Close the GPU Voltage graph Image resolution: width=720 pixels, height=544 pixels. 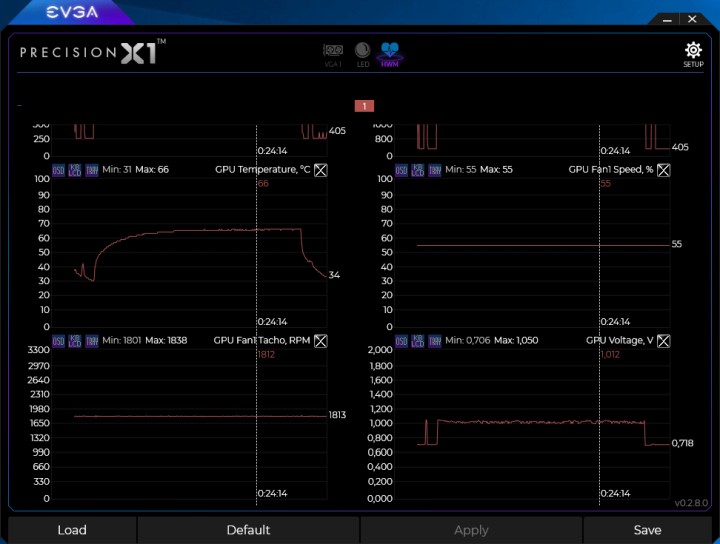point(664,341)
